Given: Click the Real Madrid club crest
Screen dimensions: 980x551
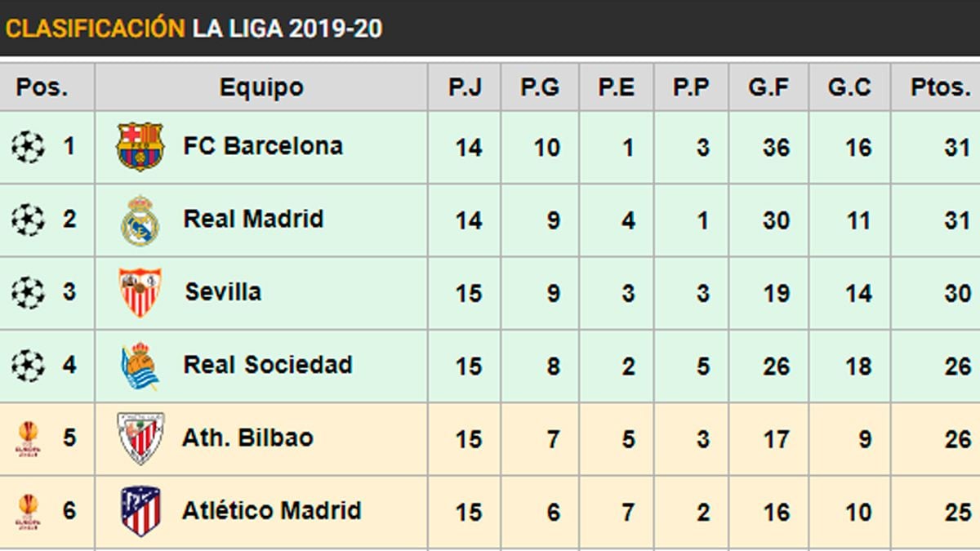Looking at the screenshot, I should (x=140, y=220).
